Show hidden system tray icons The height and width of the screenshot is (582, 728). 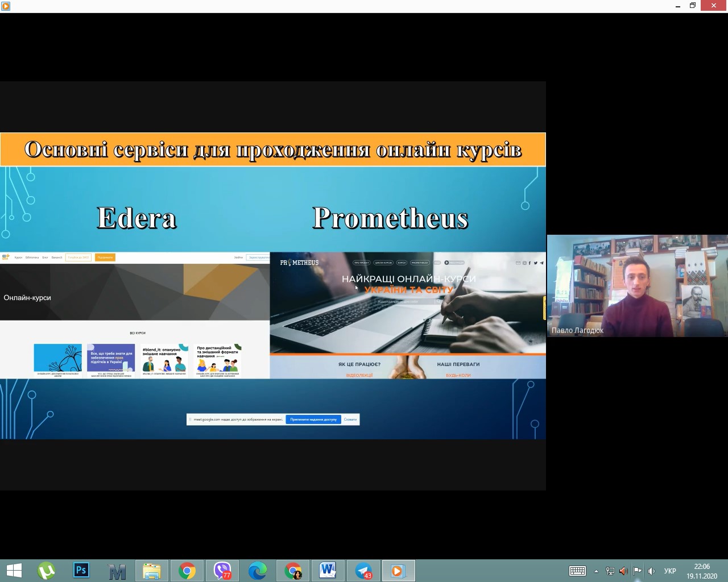(596, 571)
